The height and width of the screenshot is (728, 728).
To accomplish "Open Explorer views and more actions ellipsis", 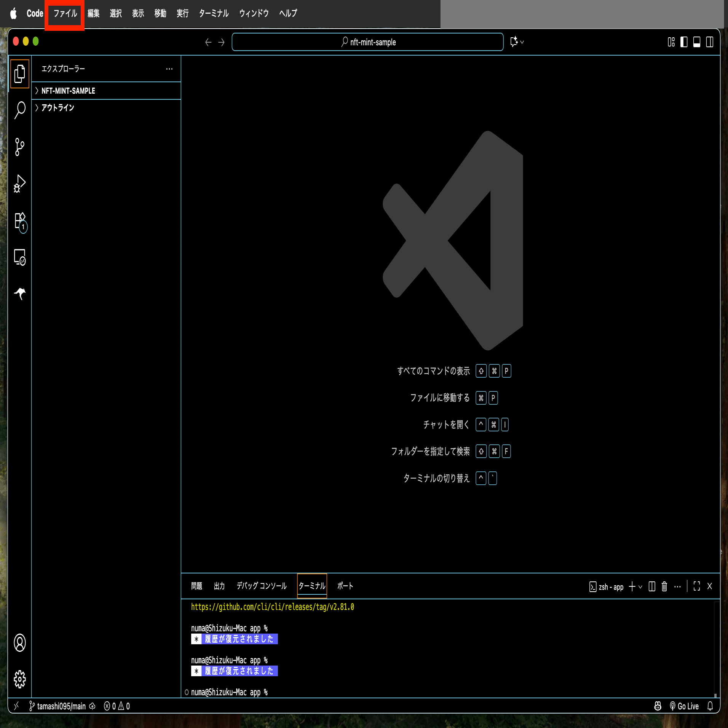I will [169, 69].
